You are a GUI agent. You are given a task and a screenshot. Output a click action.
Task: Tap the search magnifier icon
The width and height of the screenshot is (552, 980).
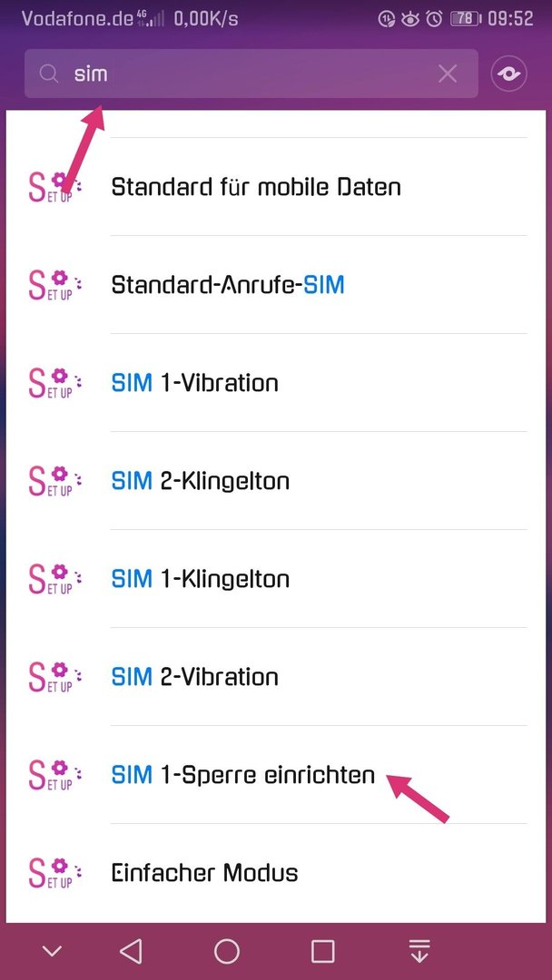click(x=49, y=74)
